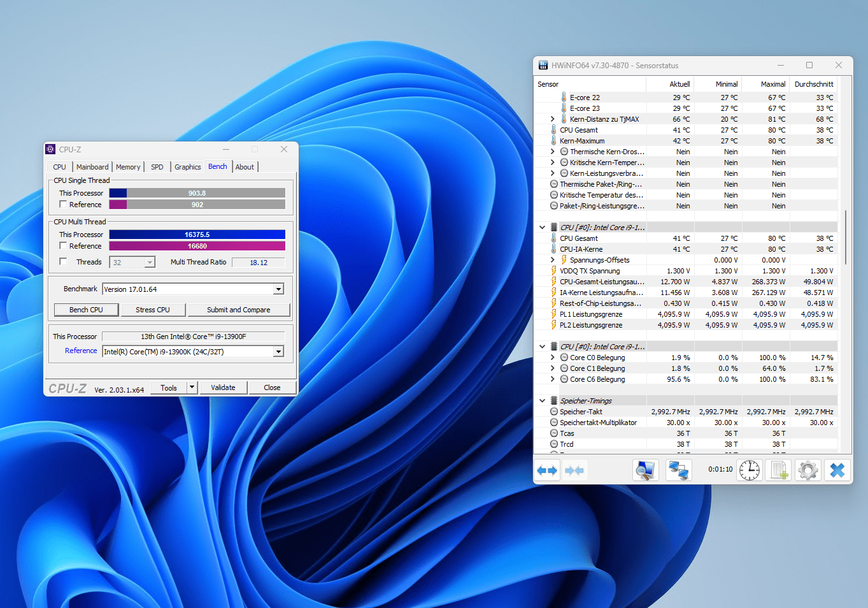Open the Tools dropdown arrow in CPU-Z
Image resolution: width=868 pixels, height=608 pixels.
(x=192, y=387)
